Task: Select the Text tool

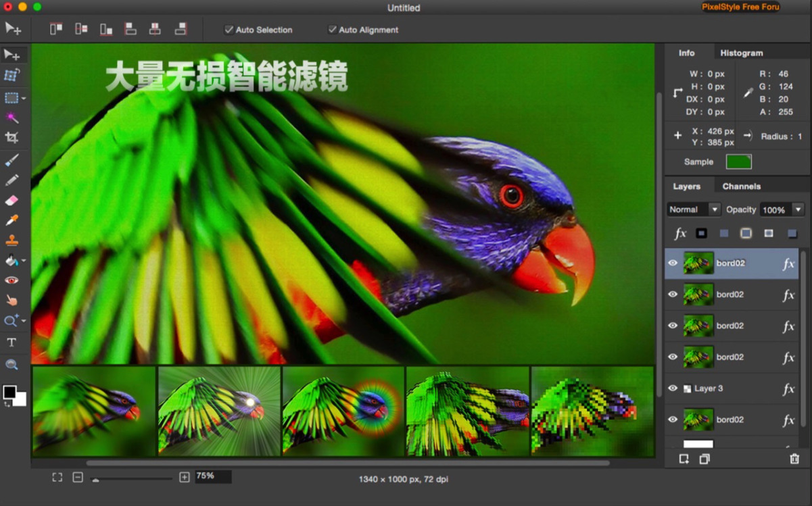Action: [12, 343]
